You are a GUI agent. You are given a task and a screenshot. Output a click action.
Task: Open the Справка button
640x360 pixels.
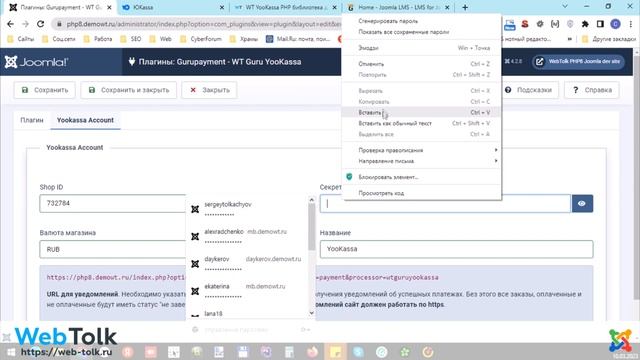click(592, 90)
